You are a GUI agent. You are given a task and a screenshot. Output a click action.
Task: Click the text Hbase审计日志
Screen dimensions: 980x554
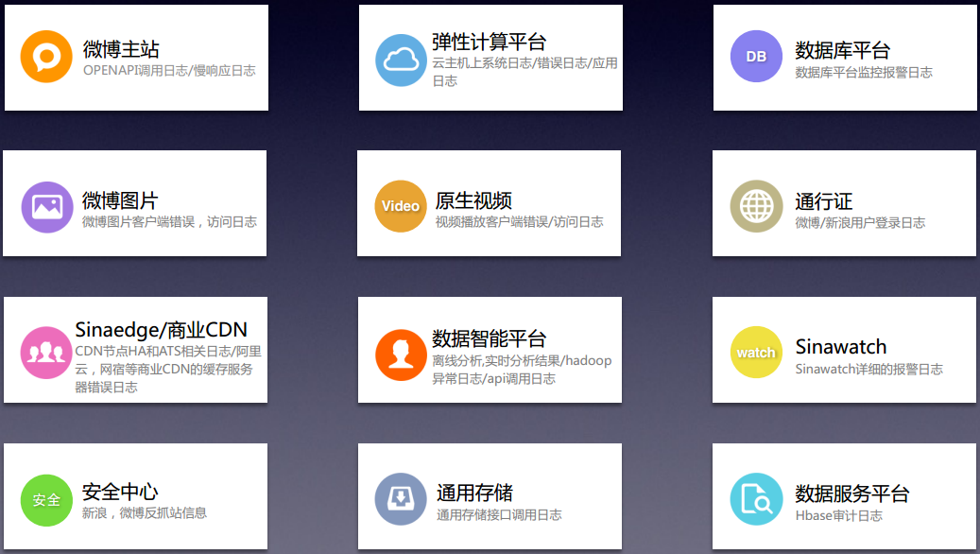pyautogui.click(x=839, y=516)
